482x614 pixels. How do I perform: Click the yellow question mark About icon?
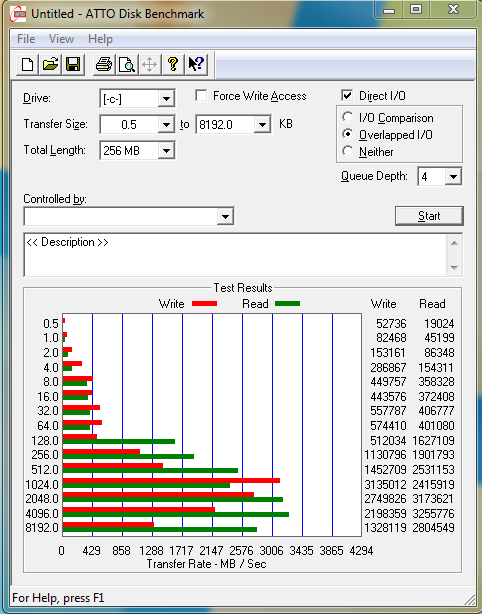tap(173, 64)
